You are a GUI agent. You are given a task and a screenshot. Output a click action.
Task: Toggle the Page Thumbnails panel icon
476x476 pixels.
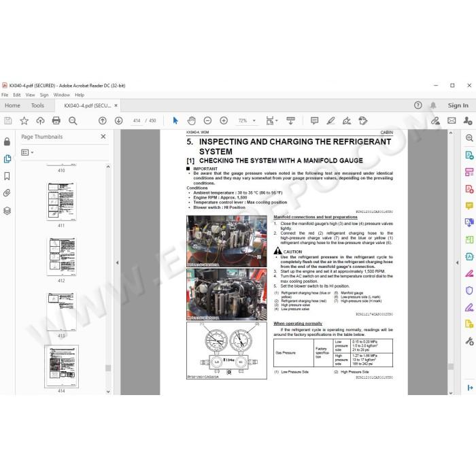point(7,158)
